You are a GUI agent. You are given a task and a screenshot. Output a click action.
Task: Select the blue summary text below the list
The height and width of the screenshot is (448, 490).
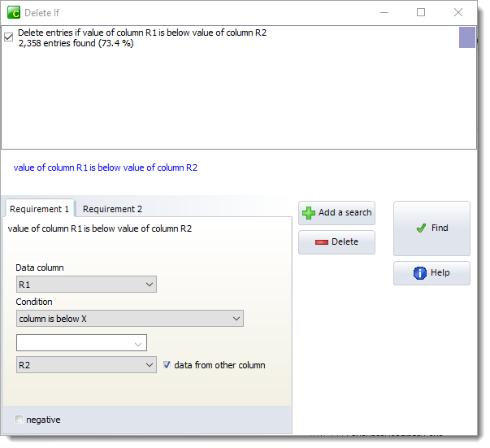106,167
